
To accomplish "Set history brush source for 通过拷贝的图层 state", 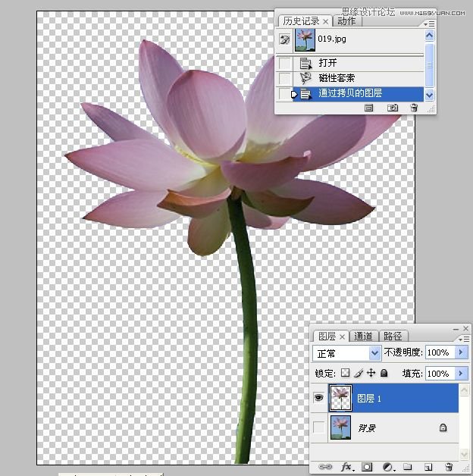I will point(284,94).
